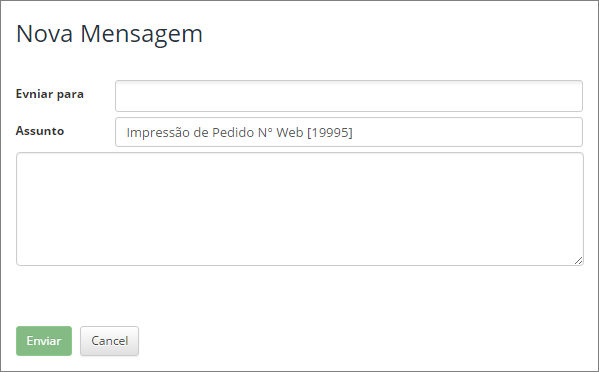This screenshot has width=599, height=372.
Task: Focus the 'Evniar para' recipient field
Action: 349,96
